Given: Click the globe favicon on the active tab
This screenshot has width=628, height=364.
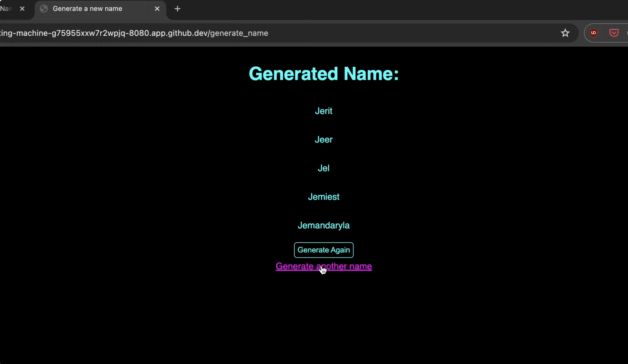Looking at the screenshot, I should click(44, 9).
